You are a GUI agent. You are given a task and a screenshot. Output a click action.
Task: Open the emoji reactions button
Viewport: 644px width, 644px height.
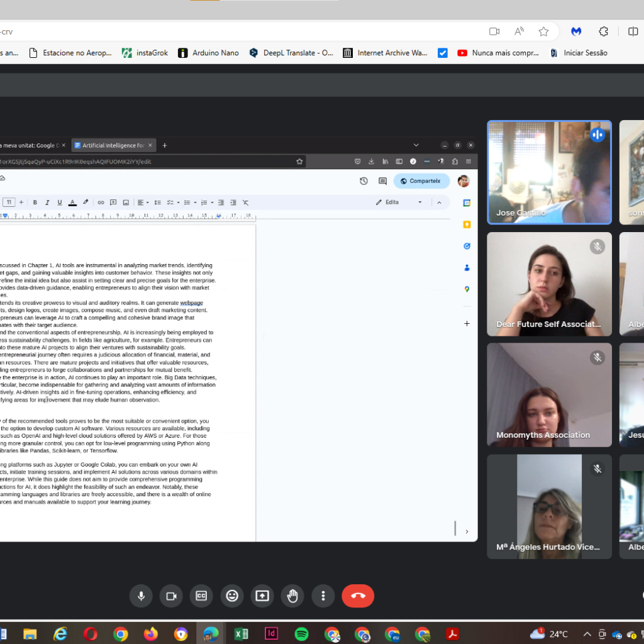pos(232,596)
